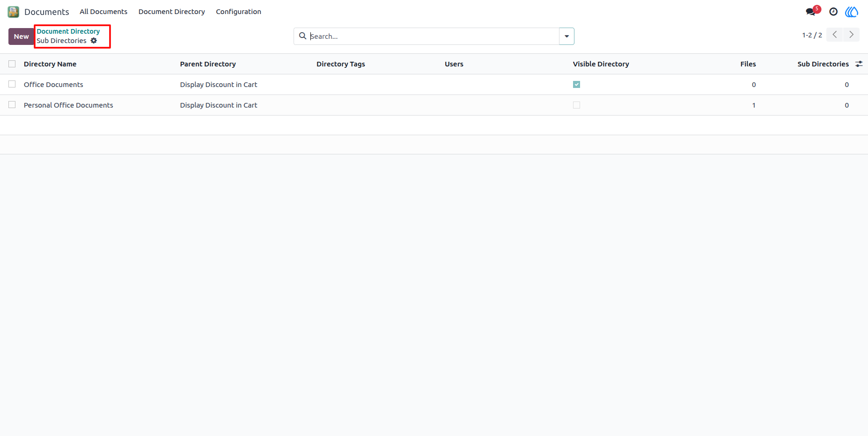Image resolution: width=868 pixels, height=436 pixels.
Task: Open the Documents app icon
Action: pyautogui.click(x=13, y=12)
